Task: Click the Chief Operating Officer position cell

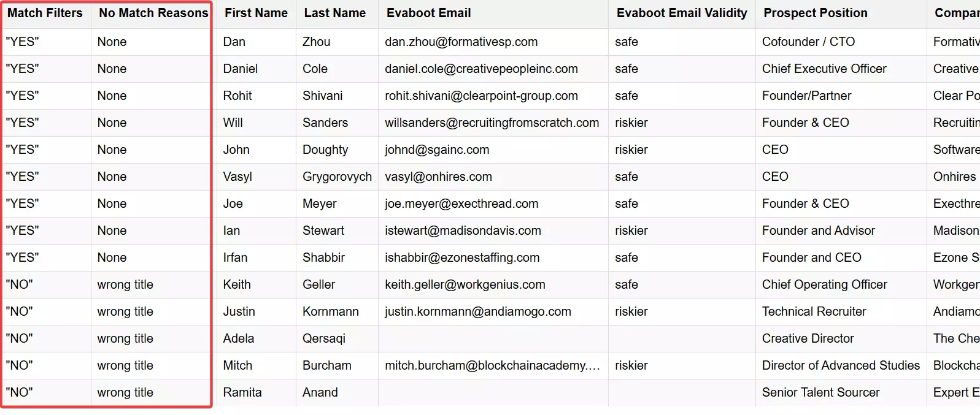Action: point(824,284)
